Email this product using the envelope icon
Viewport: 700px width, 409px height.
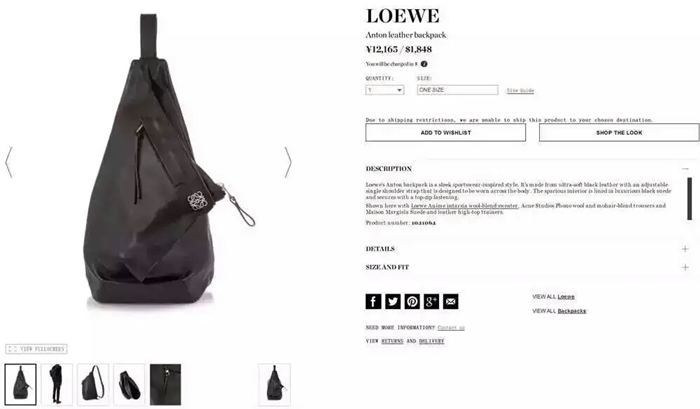[x=450, y=301]
